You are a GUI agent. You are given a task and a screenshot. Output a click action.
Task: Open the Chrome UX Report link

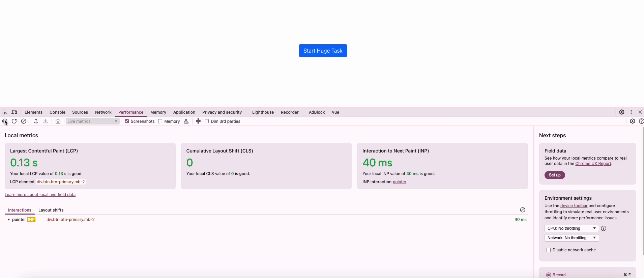point(593,164)
